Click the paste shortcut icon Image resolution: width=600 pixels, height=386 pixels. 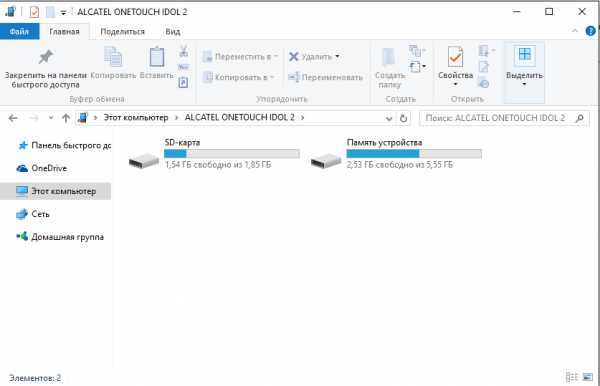click(183, 82)
